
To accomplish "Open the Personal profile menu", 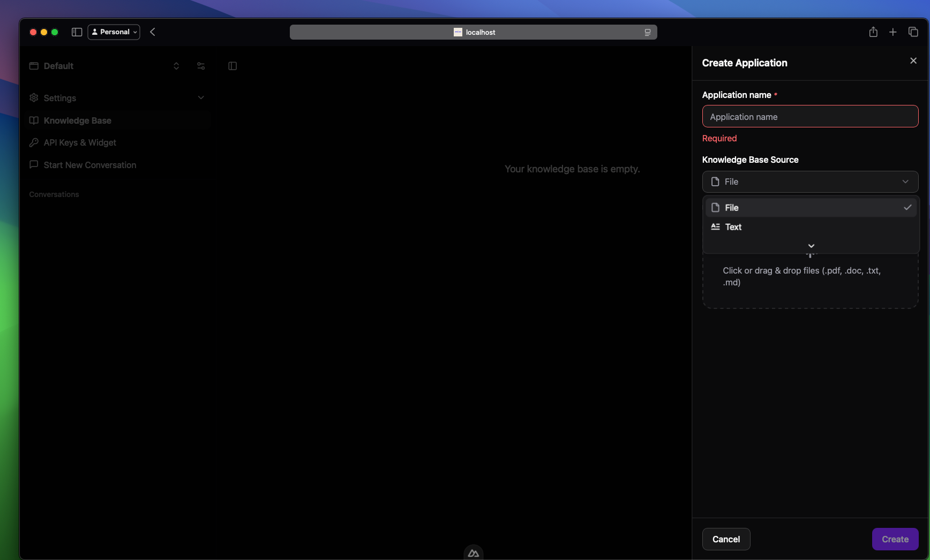I will (114, 32).
